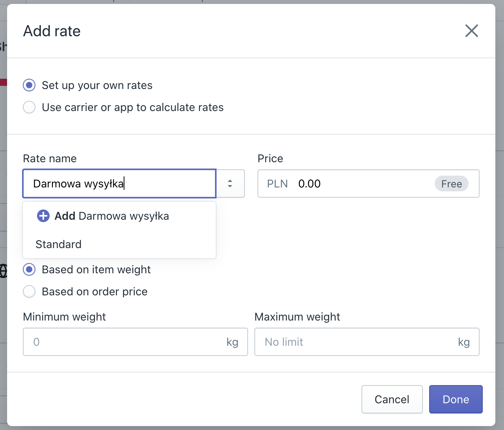Cancel the rate creation

coord(392,399)
